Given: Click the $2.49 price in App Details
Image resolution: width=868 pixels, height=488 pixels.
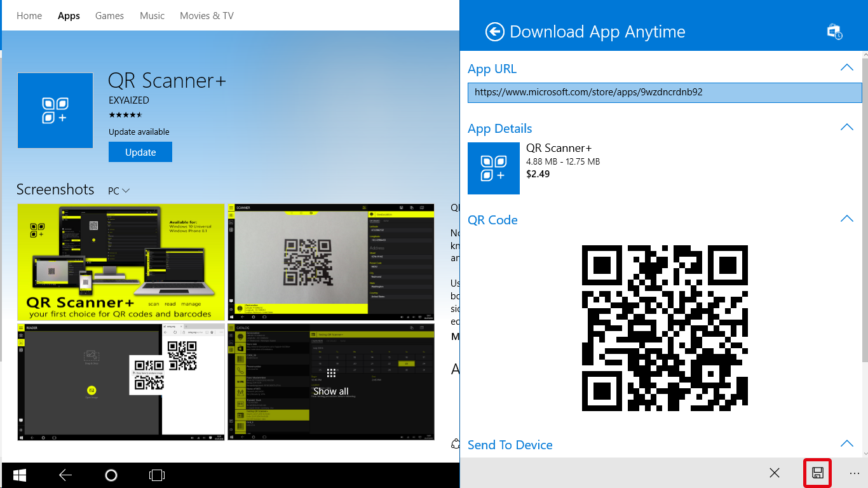Looking at the screenshot, I should pos(538,173).
